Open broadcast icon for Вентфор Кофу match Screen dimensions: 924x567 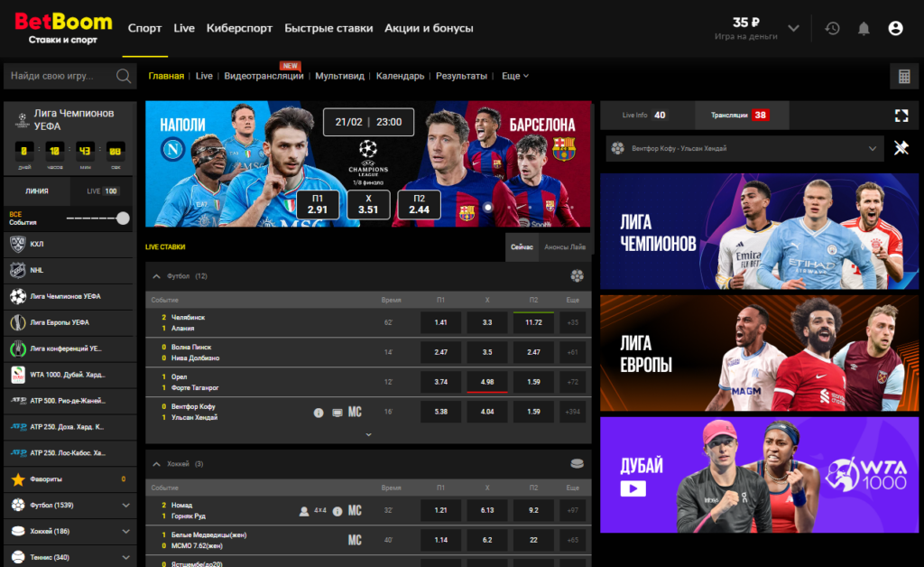337,413
